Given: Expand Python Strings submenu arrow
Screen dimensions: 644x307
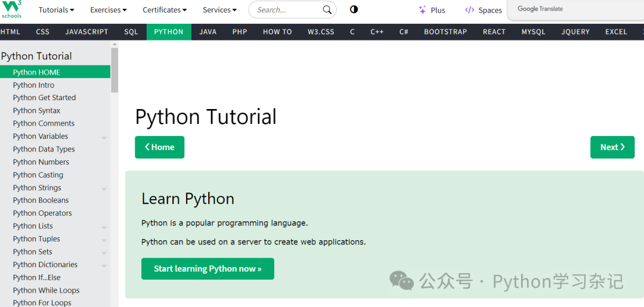Looking at the screenshot, I should [104, 189].
